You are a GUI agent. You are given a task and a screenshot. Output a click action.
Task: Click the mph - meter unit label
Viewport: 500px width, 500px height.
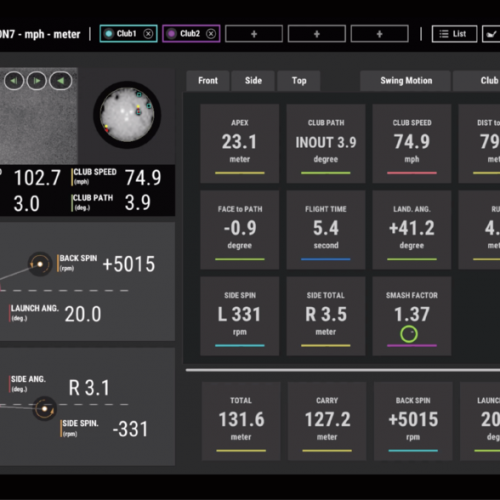click(52, 34)
